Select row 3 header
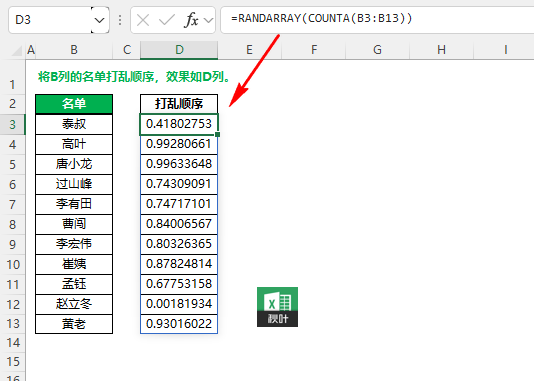 [x=13, y=124]
